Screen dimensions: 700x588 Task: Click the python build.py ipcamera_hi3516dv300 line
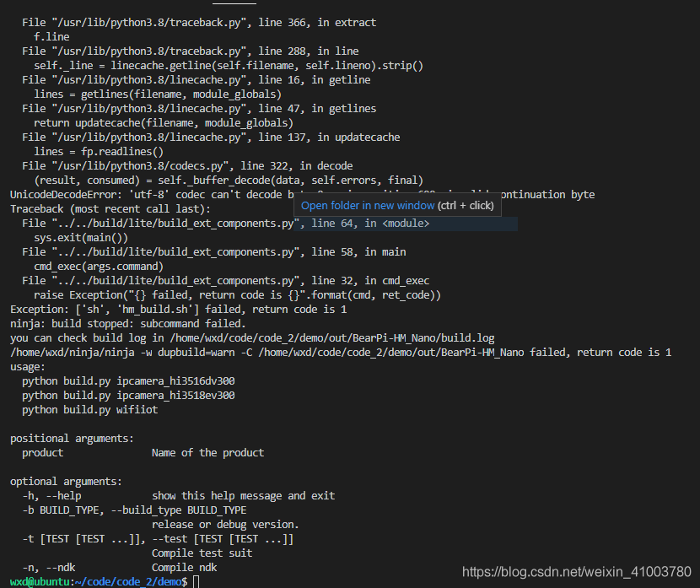(x=128, y=380)
